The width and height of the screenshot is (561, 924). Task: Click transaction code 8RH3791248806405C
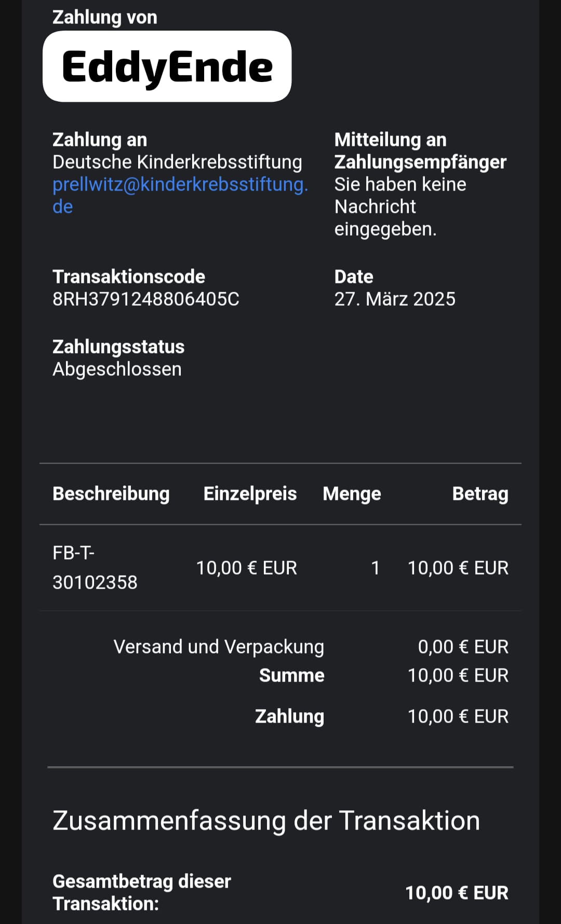(146, 299)
